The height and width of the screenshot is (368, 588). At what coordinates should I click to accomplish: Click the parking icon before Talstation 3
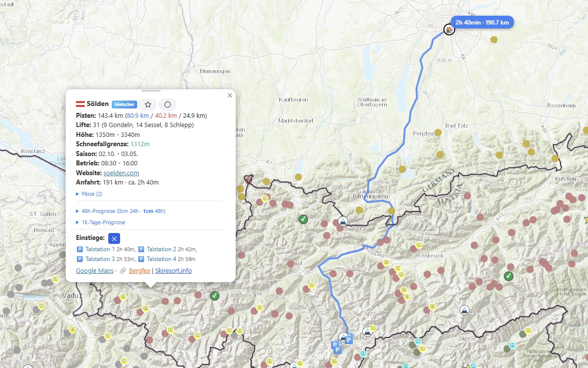pos(80,259)
